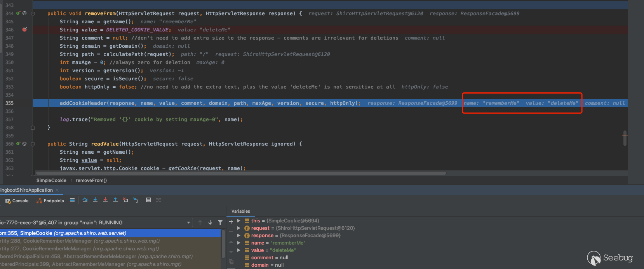Open the thread selector dropdown
This screenshot has width=644, height=269.
[x=188, y=222]
